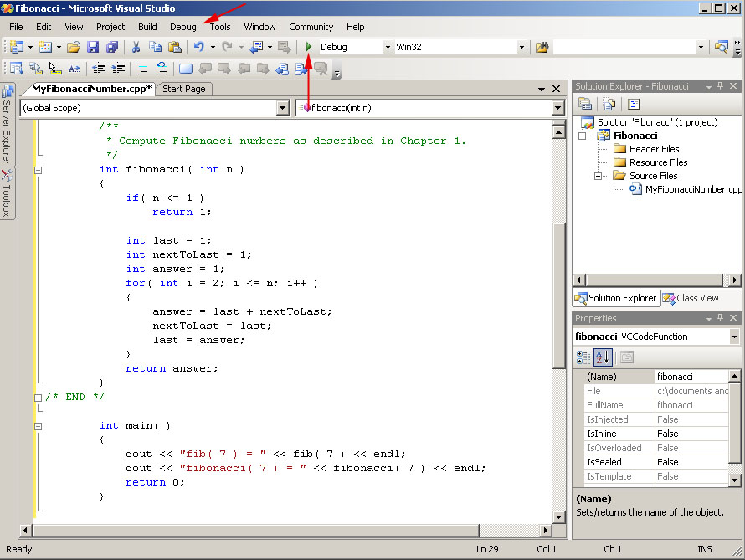Switch Properties grid to Categorized view

[583, 357]
